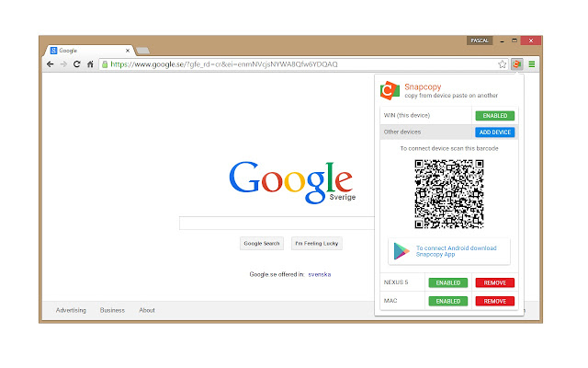The height and width of the screenshot is (368, 588).
Task: Open the Advertising footer link
Action: pos(71,310)
